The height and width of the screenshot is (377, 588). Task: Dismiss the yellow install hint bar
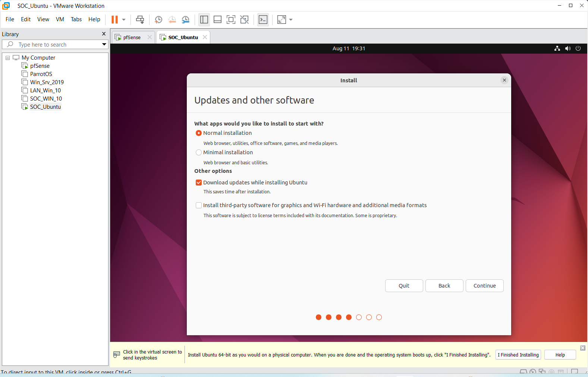pyautogui.click(x=583, y=348)
